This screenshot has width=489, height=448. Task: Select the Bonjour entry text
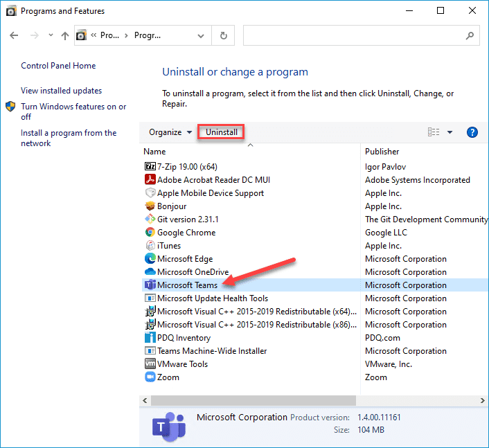click(x=172, y=206)
